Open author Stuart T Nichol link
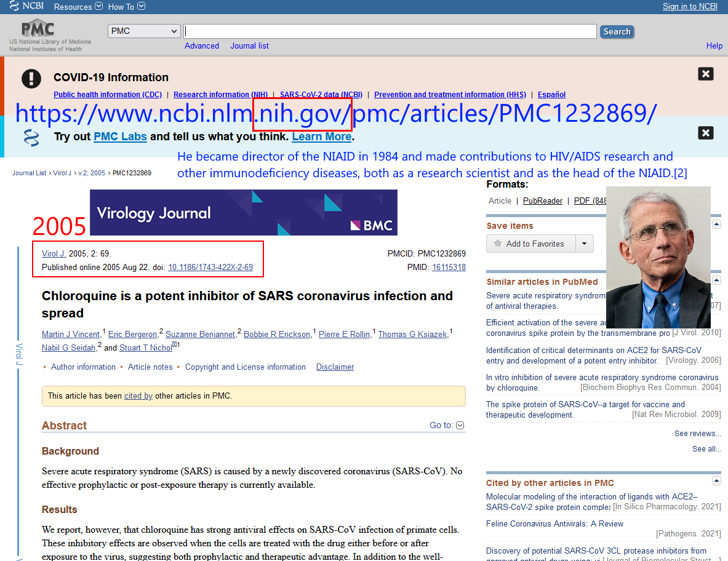The image size is (728, 561). tap(145, 348)
